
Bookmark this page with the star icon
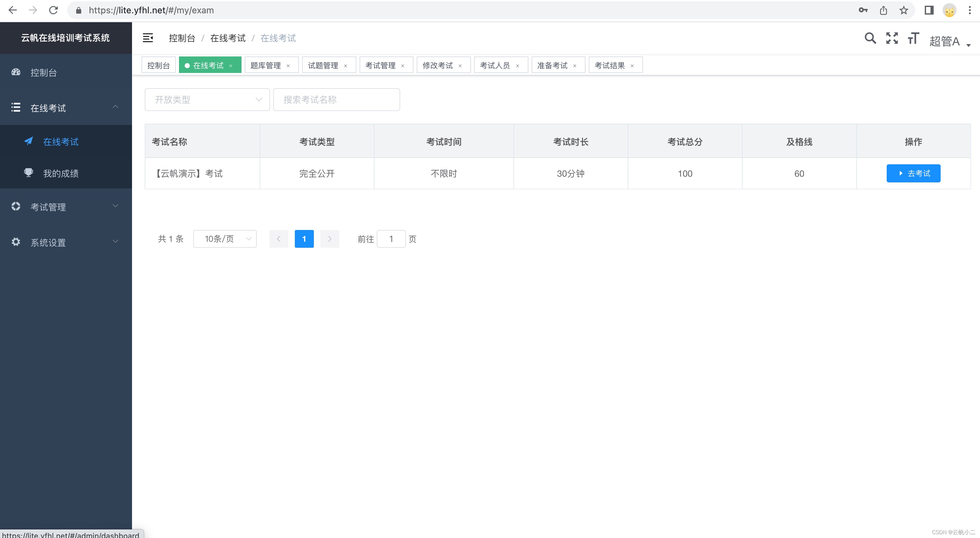click(904, 10)
